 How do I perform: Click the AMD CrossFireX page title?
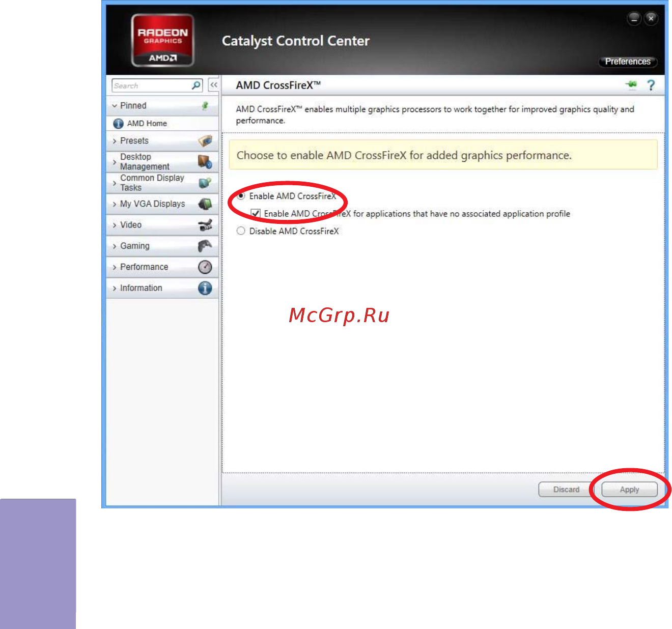tap(278, 85)
